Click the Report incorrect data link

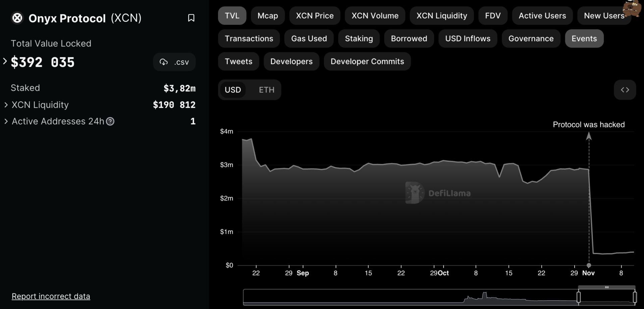coord(51,296)
